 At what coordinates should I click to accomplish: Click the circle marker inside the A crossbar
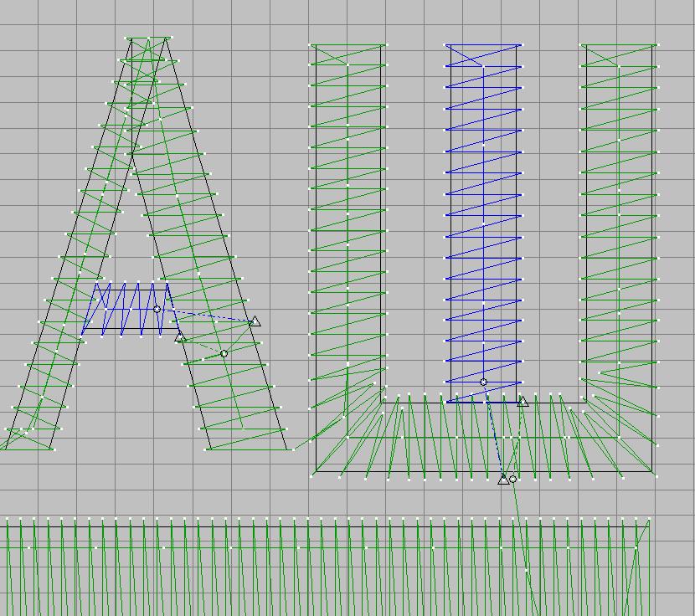pyautogui.click(x=157, y=310)
